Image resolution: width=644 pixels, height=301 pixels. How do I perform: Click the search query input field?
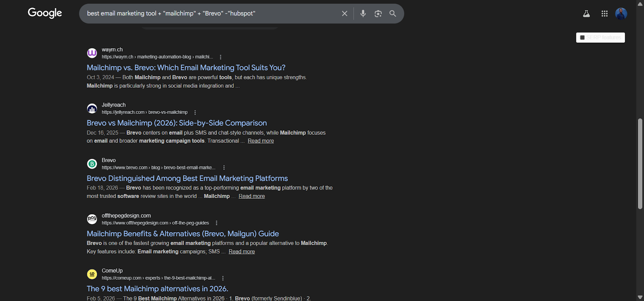211,14
